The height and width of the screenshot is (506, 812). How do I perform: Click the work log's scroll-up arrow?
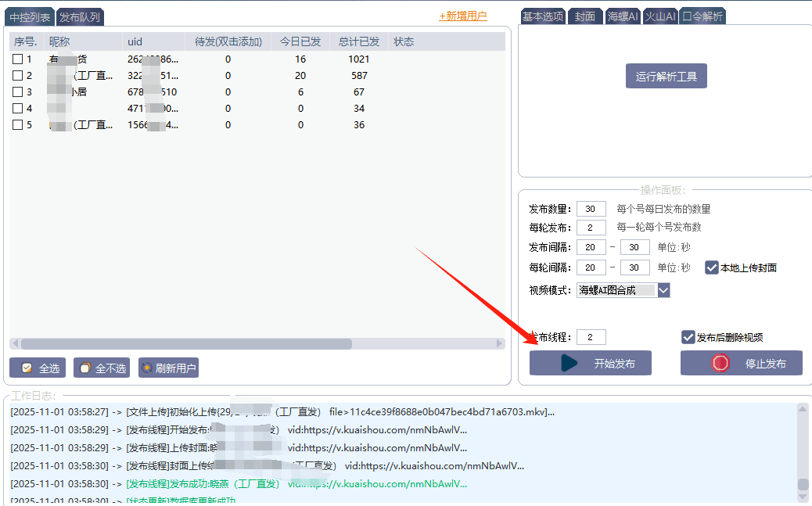click(802, 408)
